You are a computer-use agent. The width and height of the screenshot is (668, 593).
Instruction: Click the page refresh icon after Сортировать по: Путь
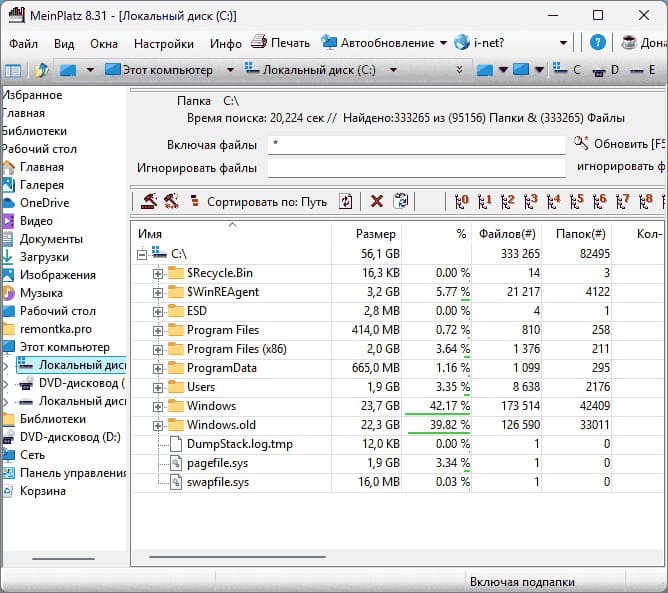346,201
